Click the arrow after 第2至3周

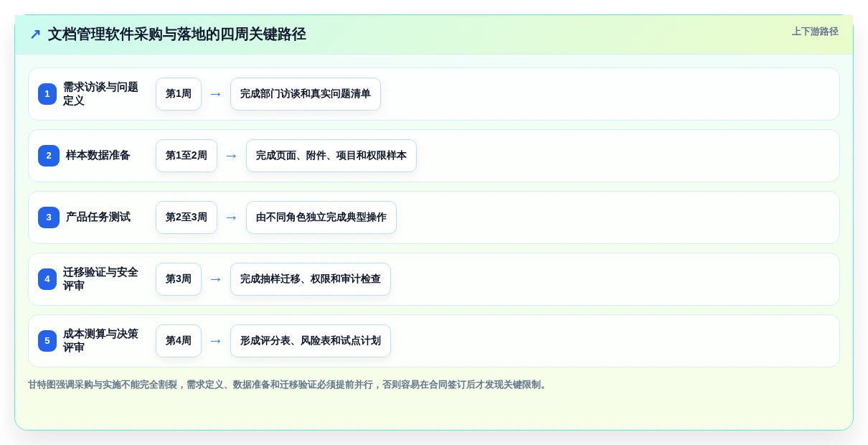point(232,217)
